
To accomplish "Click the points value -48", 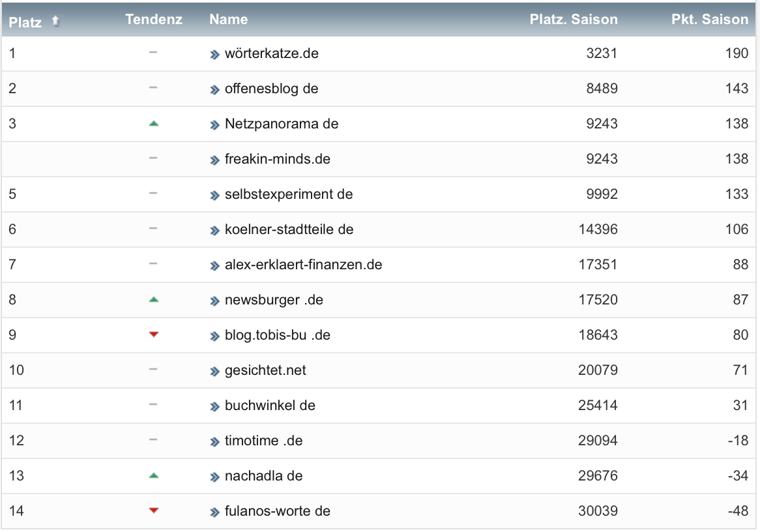I will click(x=738, y=511).
